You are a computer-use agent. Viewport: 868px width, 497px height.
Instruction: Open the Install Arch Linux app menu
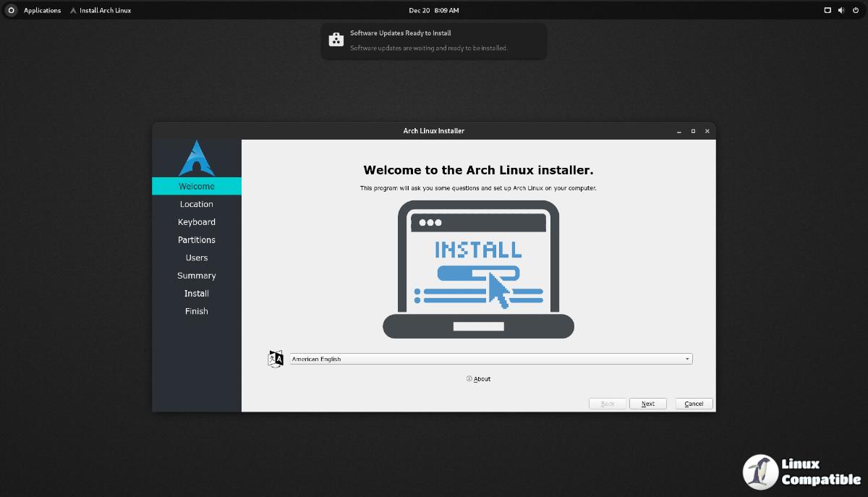point(101,10)
